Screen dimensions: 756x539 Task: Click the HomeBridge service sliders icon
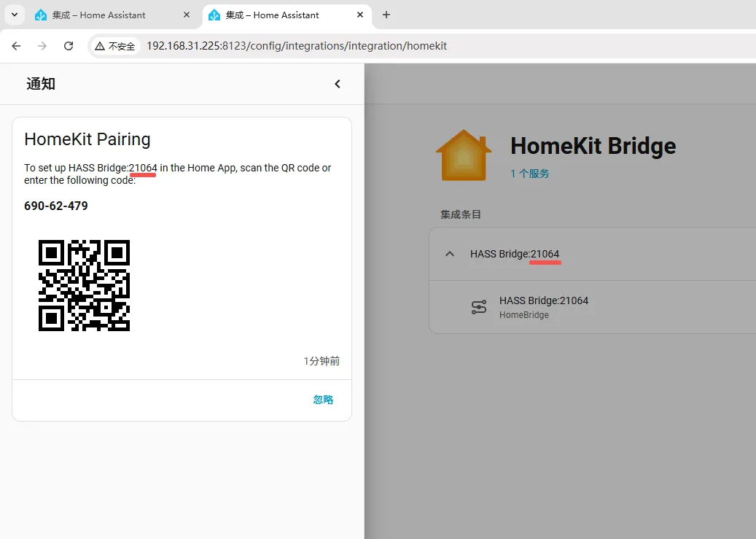click(479, 307)
